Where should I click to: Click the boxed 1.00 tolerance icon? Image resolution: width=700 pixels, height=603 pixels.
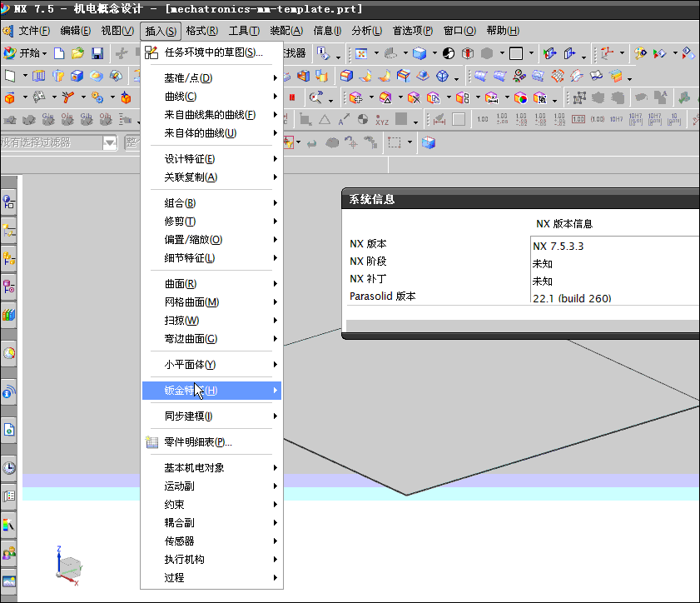pyautogui.click(x=578, y=119)
